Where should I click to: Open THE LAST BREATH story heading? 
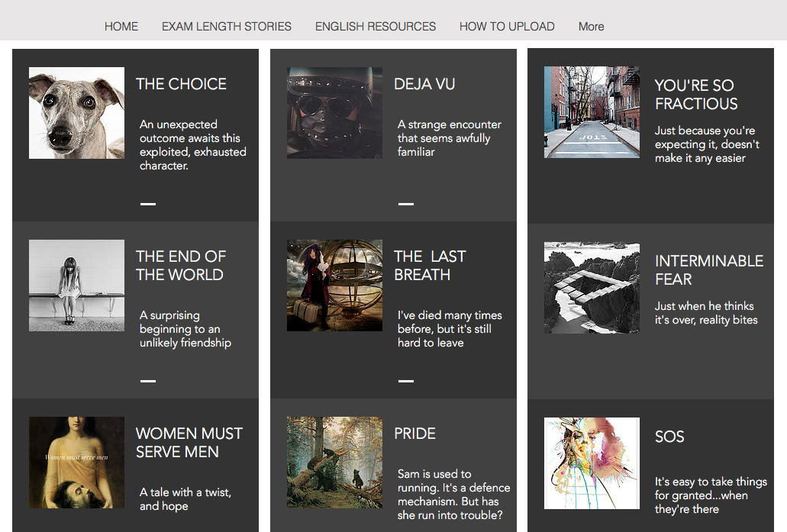pyautogui.click(x=430, y=266)
